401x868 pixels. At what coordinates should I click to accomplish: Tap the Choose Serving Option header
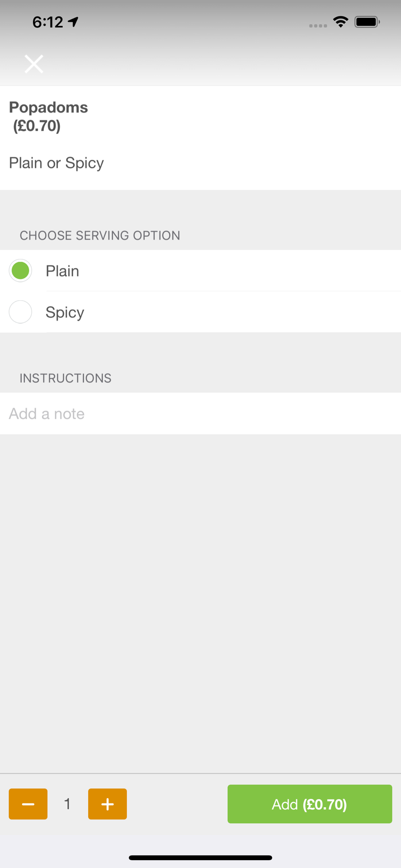click(x=100, y=235)
